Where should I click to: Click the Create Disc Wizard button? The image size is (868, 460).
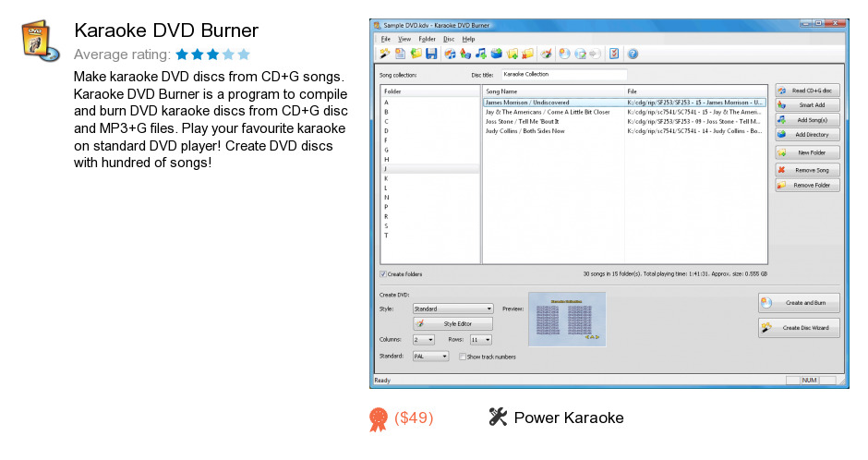pyautogui.click(x=799, y=328)
